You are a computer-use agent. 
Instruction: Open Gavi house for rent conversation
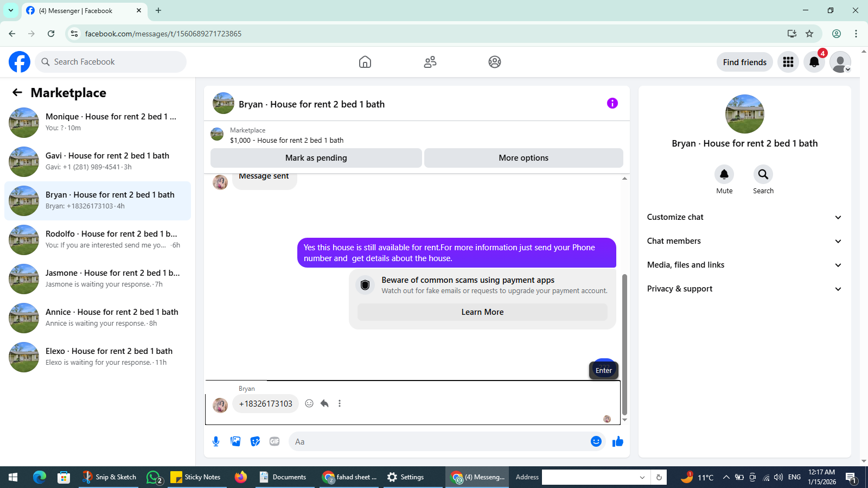(98, 162)
